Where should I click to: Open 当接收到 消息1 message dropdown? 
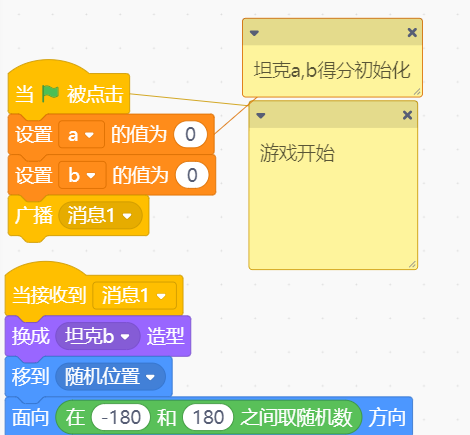(134, 295)
